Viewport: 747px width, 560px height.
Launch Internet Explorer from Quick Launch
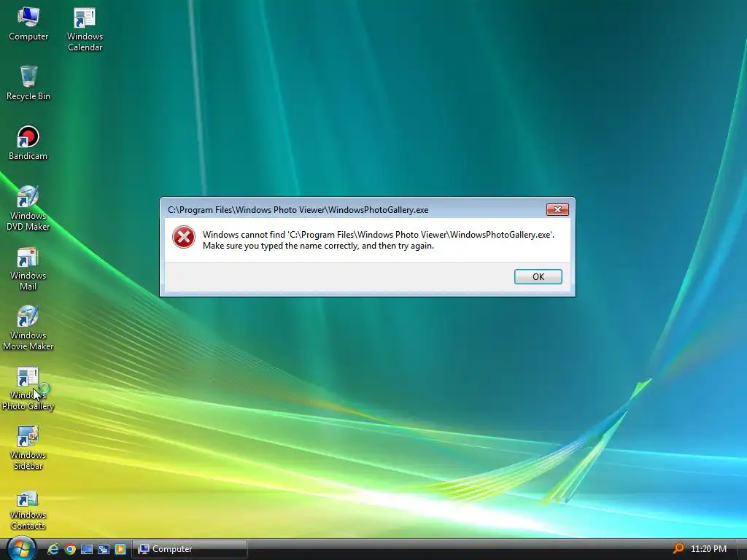[x=53, y=549]
